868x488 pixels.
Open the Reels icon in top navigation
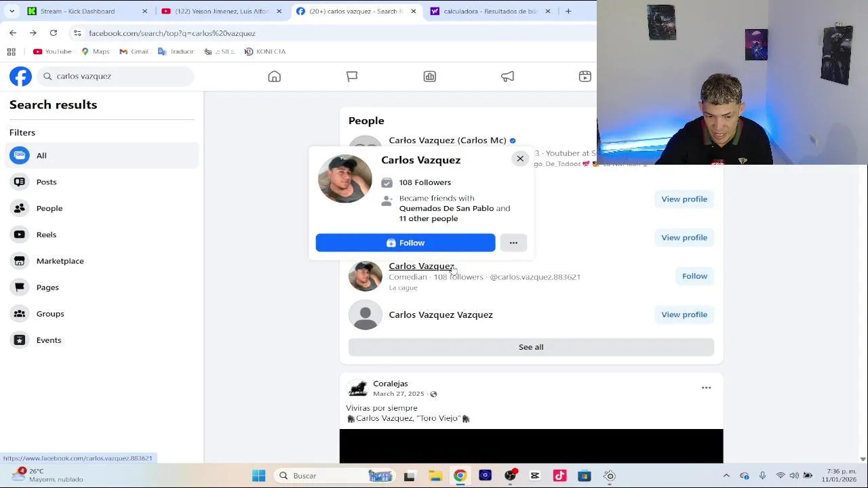[585, 77]
